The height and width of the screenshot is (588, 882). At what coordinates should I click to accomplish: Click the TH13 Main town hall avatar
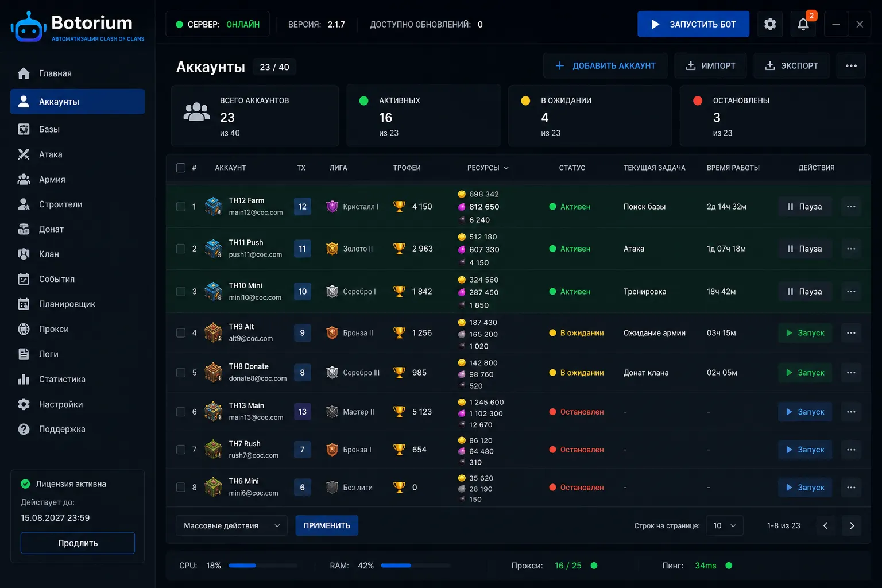click(214, 411)
